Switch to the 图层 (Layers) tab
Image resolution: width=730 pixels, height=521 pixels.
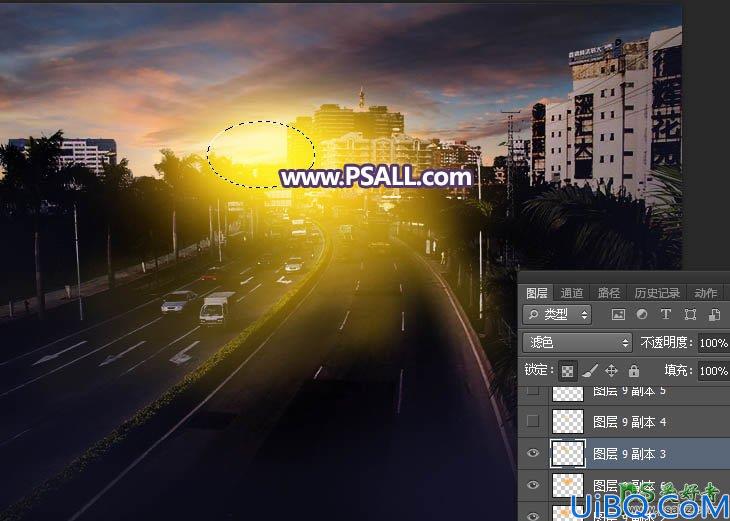pos(537,293)
